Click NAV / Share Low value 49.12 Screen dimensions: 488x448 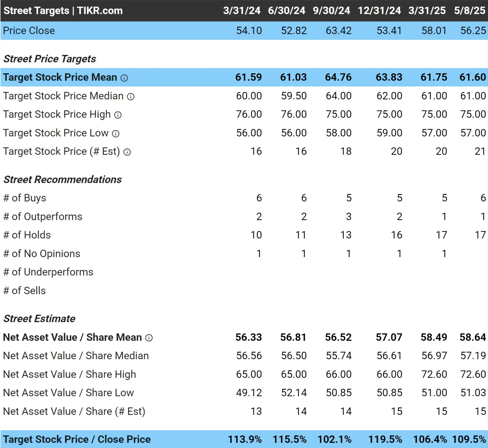click(249, 393)
